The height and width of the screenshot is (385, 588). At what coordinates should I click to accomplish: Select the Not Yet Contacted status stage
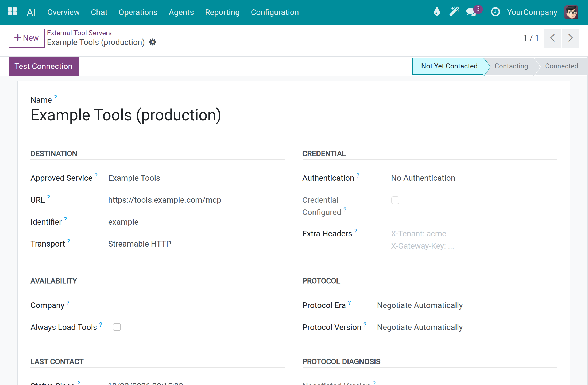coord(449,66)
